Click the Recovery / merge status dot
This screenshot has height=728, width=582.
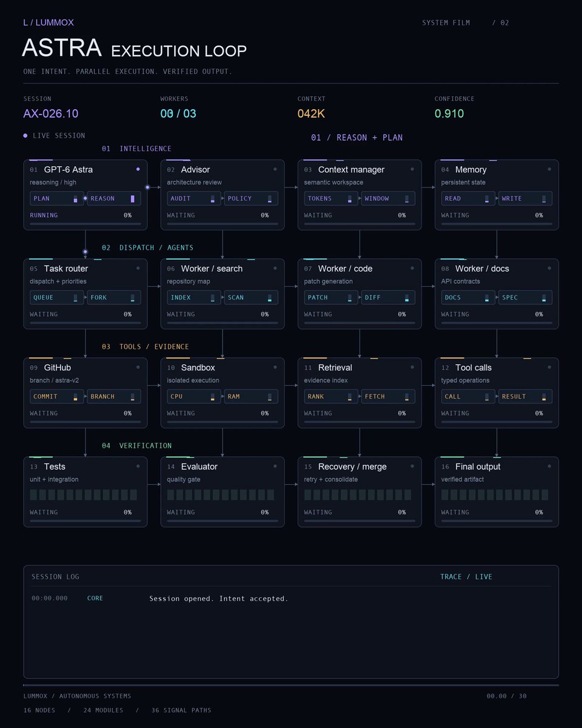pyautogui.click(x=412, y=466)
